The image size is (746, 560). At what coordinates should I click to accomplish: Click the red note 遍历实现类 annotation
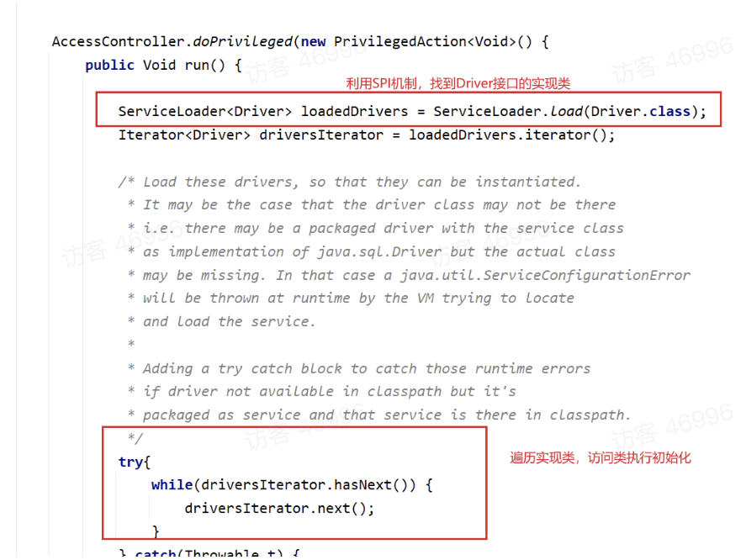[600, 457]
